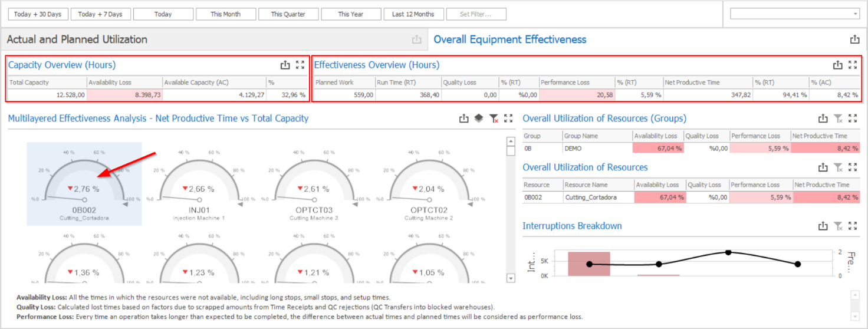Screen dimensions: 868x329
Task: Click the drill-down layers icon in Multilayered Analysis
Action: point(479,119)
